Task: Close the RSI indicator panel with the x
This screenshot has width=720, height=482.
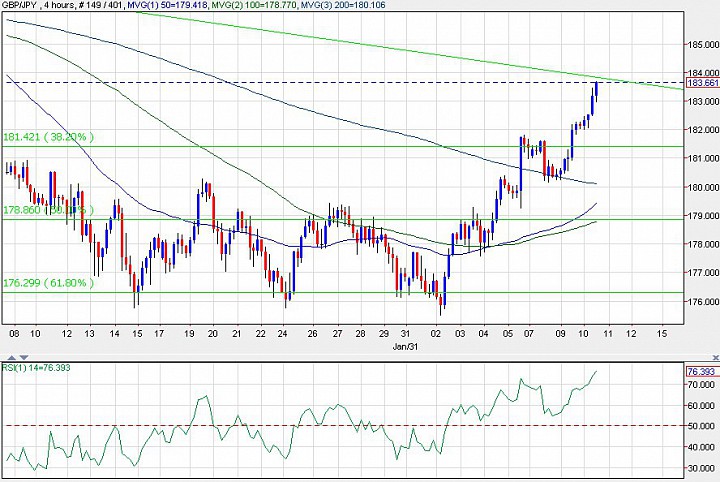Action: click(x=715, y=357)
